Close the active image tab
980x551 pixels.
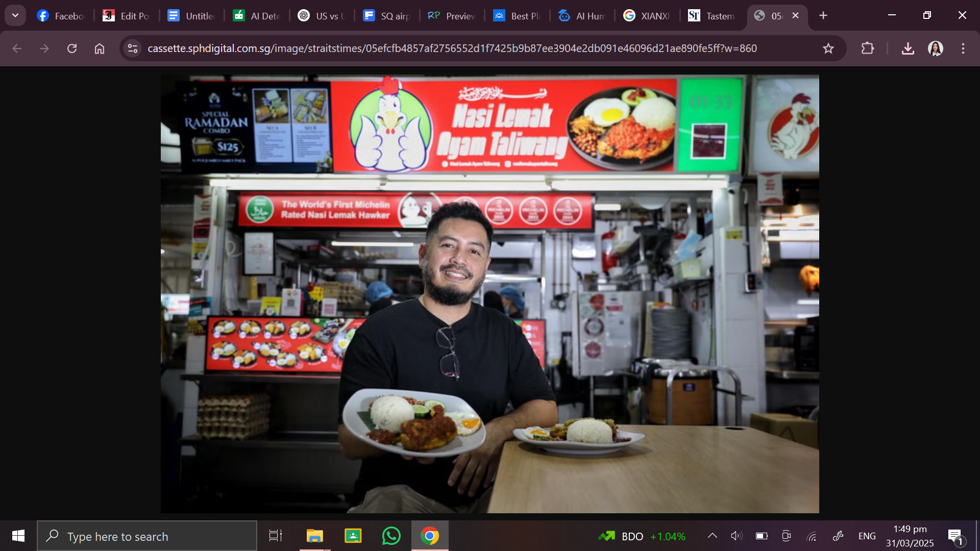click(795, 16)
